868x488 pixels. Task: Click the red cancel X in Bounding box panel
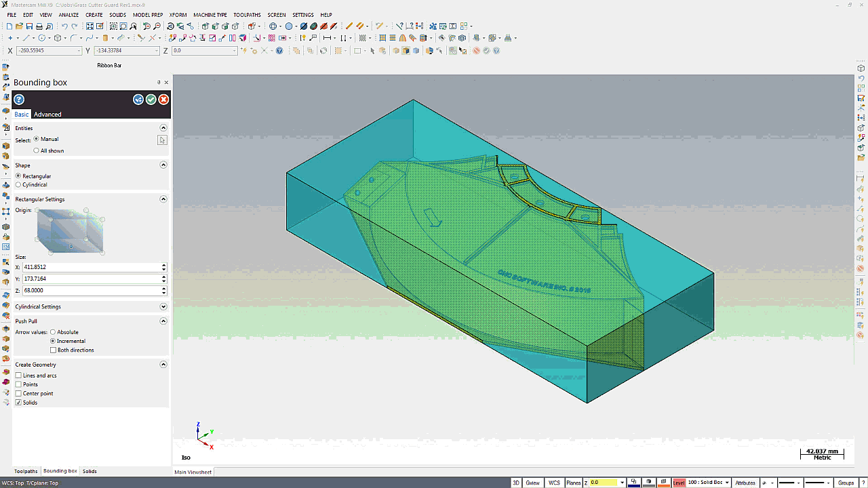coord(163,100)
